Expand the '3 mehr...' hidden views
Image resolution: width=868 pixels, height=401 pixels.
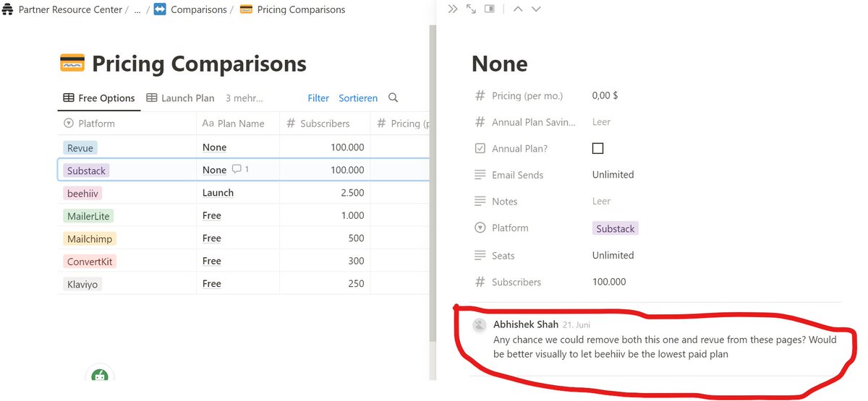tap(244, 98)
